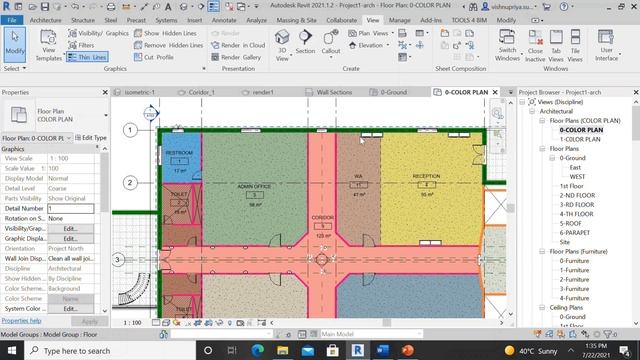The image size is (640, 360).
Task: Click the Select dropdown under Modify
Action: coord(15,68)
